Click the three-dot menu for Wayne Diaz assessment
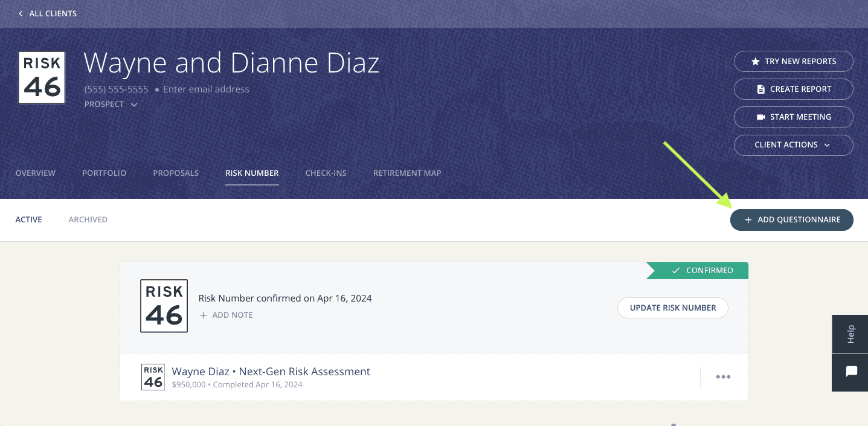The width and height of the screenshot is (868, 426). (723, 377)
